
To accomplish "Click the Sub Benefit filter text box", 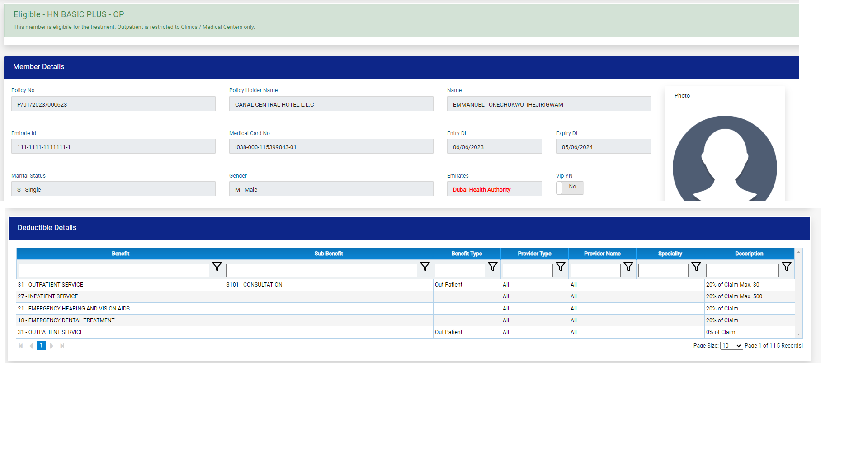I will (321, 270).
